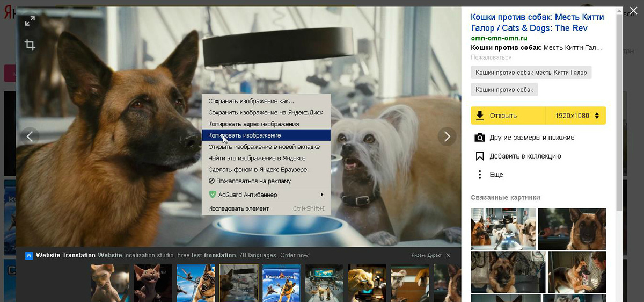The width and height of the screenshot is (644, 302).
Task: Expand AdGuard Антибаннер submenu
Action: pyautogui.click(x=266, y=195)
